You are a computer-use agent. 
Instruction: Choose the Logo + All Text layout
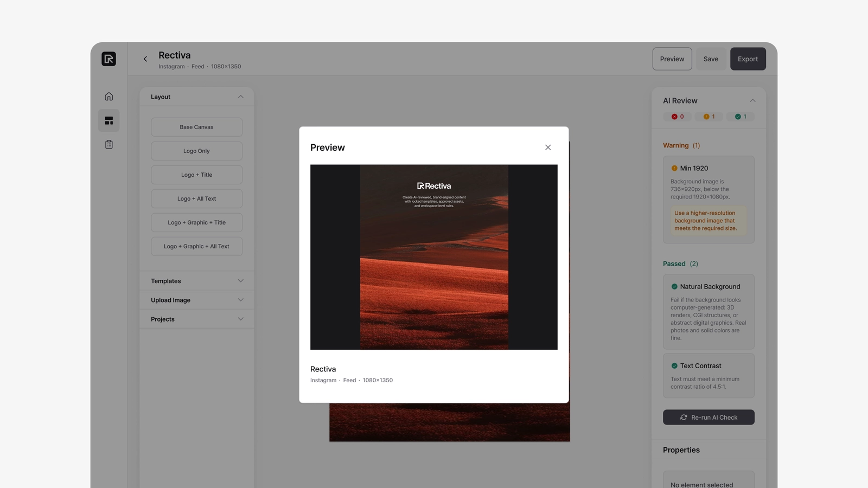pos(196,198)
